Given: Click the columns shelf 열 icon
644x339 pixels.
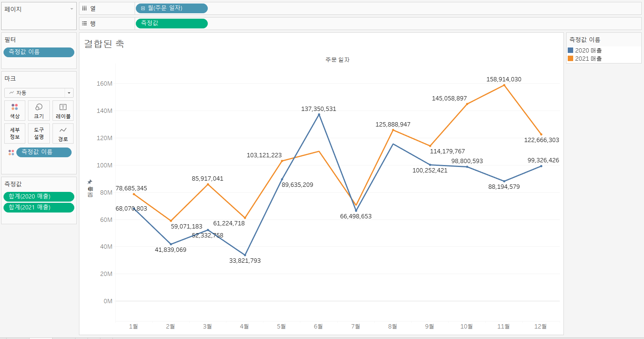Looking at the screenshot, I should point(84,8).
